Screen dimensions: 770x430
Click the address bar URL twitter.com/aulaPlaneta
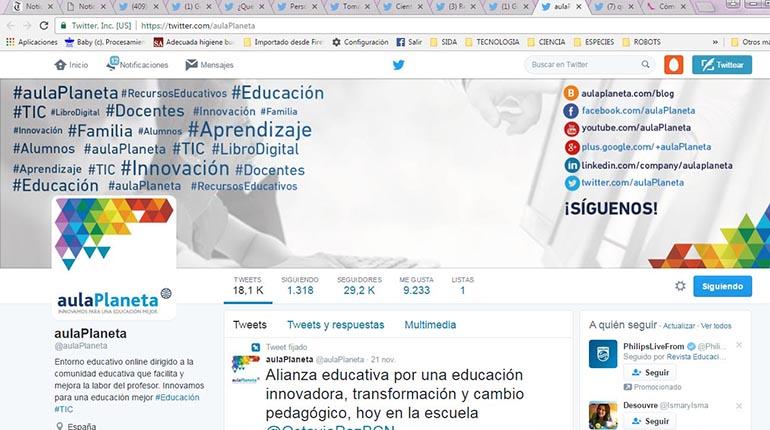point(198,26)
